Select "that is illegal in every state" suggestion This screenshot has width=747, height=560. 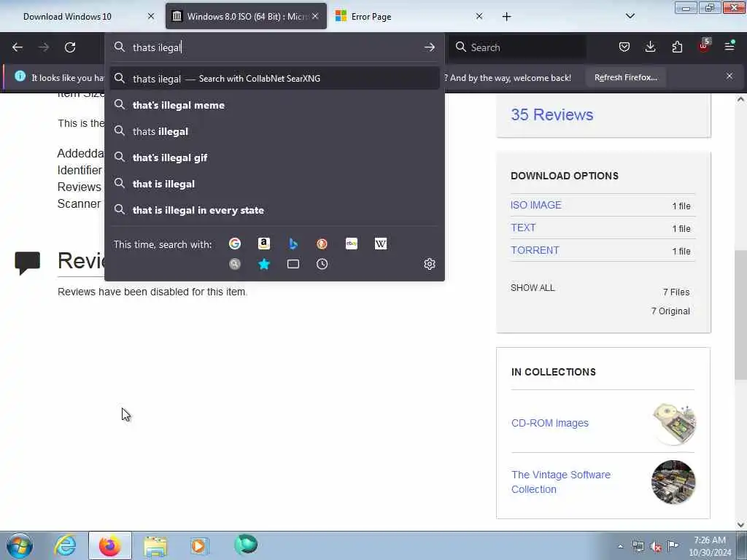274,210
